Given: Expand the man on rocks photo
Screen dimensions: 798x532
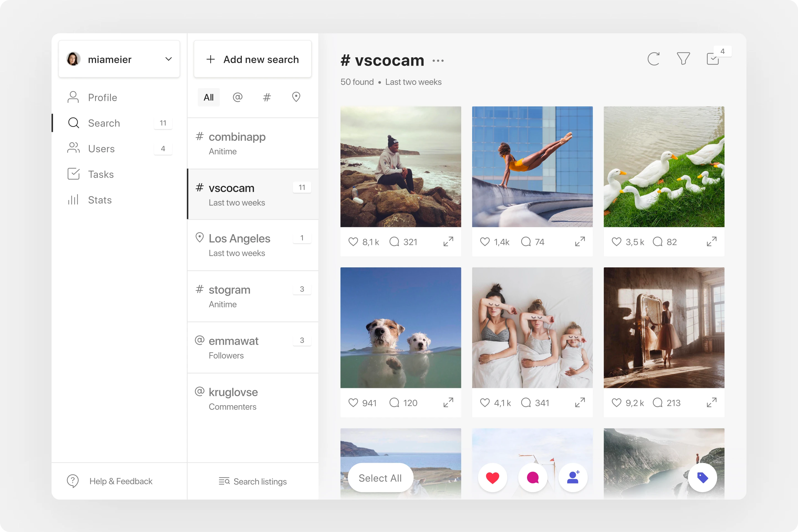Looking at the screenshot, I should [x=448, y=242].
